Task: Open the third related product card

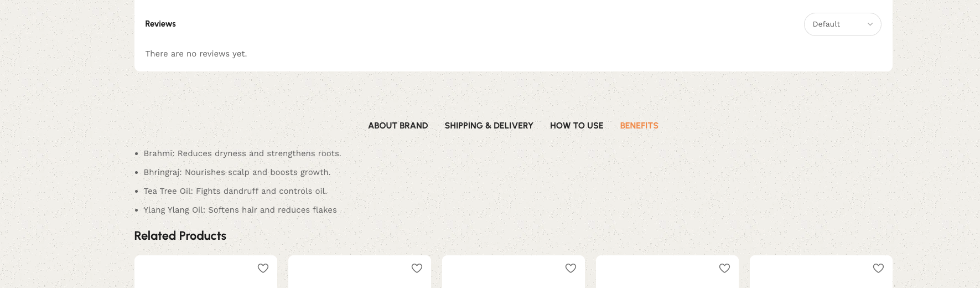Action: click(514, 272)
